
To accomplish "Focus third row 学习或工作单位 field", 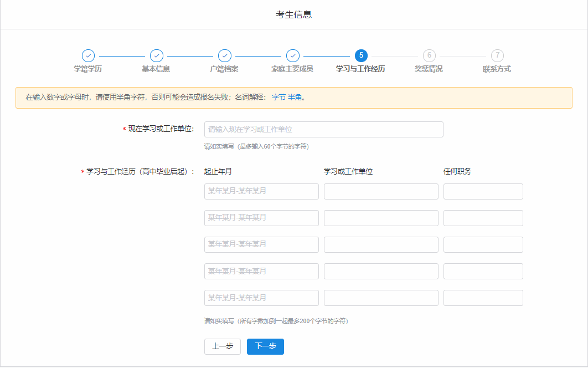I will [x=381, y=244].
